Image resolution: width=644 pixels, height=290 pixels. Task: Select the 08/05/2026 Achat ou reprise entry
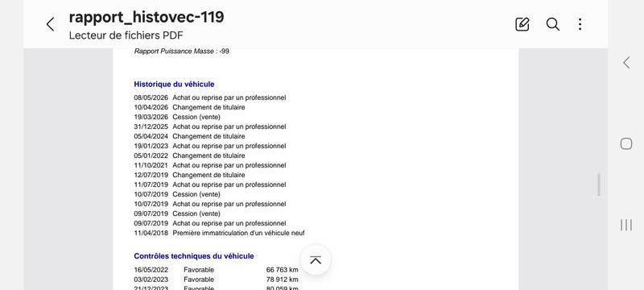coord(210,97)
